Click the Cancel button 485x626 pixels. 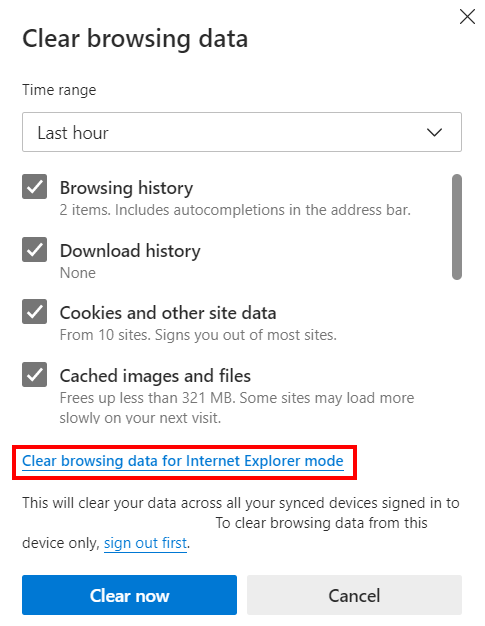354,595
